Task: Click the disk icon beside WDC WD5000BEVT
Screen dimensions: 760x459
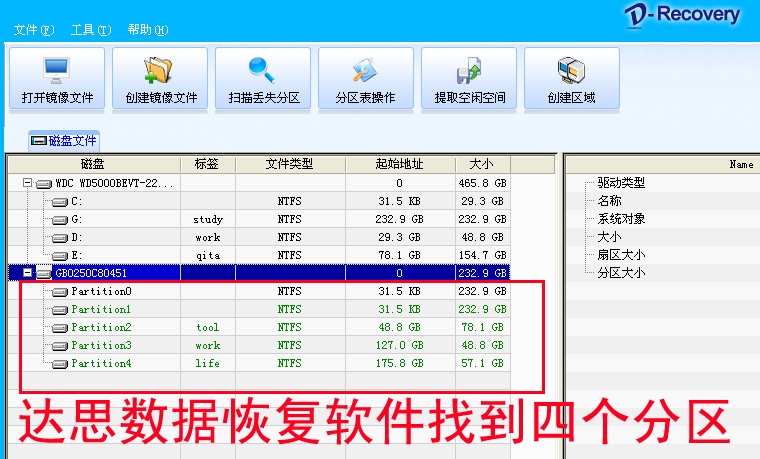Action: (x=44, y=184)
